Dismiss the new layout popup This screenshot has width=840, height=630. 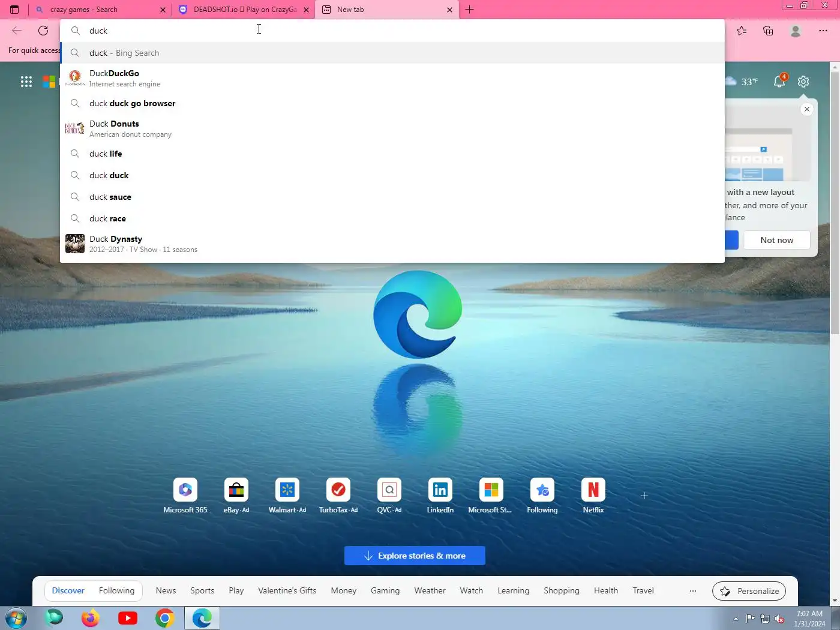(x=807, y=109)
